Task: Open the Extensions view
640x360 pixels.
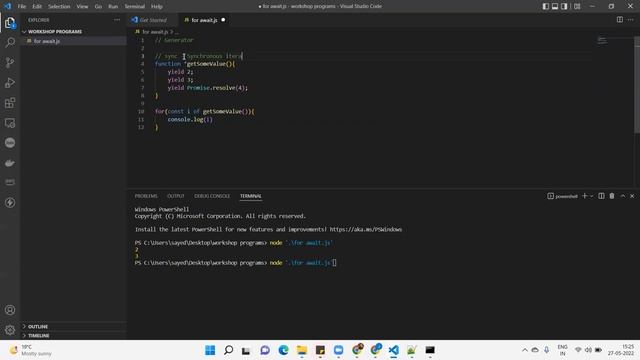Action: 10,102
